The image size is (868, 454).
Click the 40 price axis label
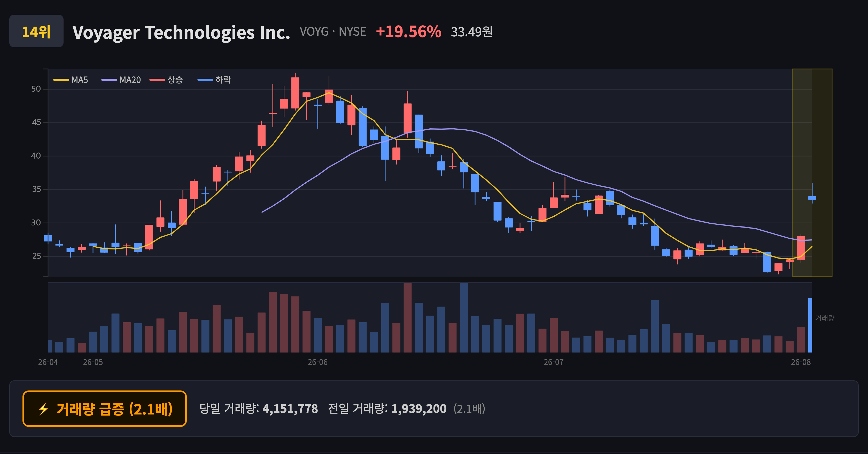[x=36, y=156]
